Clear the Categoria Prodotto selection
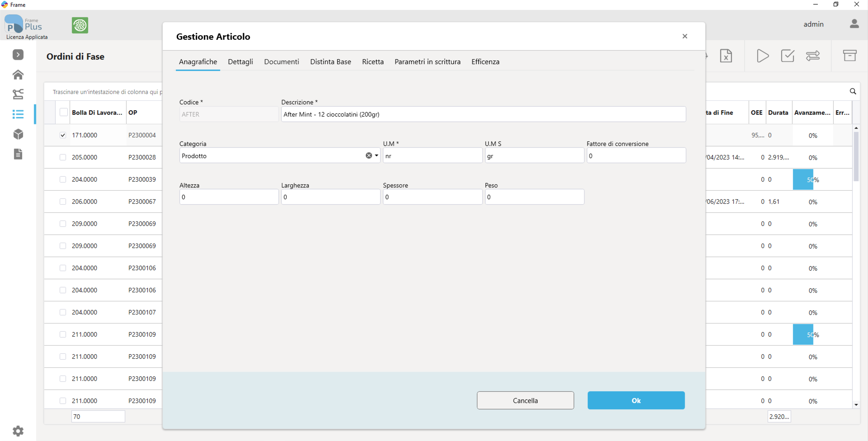Image resolution: width=868 pixels, height=441 pixels. (369, 156)
